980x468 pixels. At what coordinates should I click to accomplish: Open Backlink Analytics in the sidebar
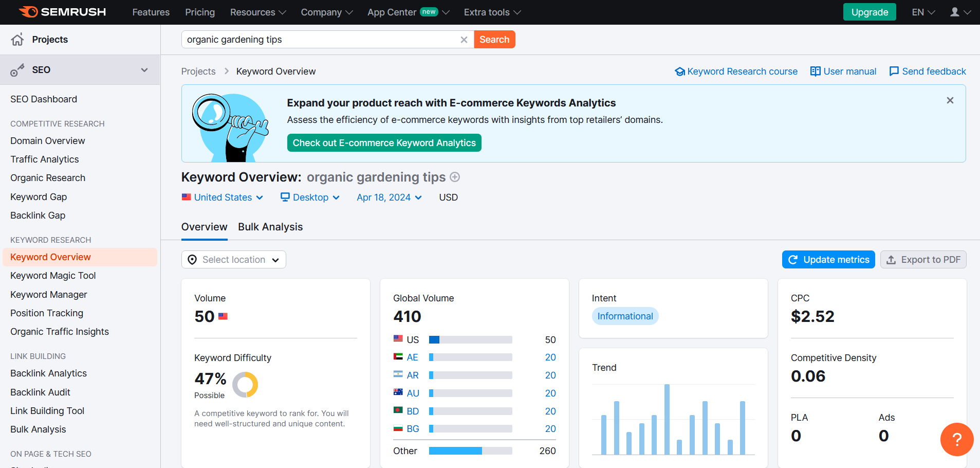tap(49, 373)
